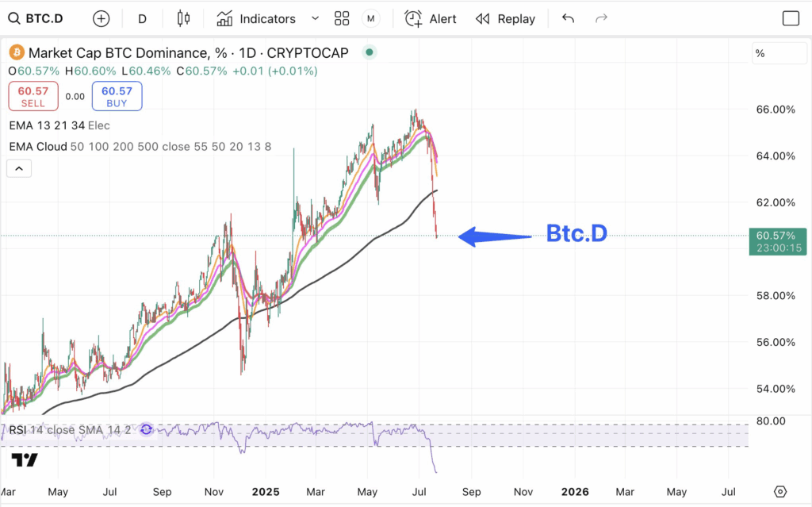Viewport: 812px width, 507px height.
Task: Collapse the indicator legend with the caret
Action: pos(19,168)
